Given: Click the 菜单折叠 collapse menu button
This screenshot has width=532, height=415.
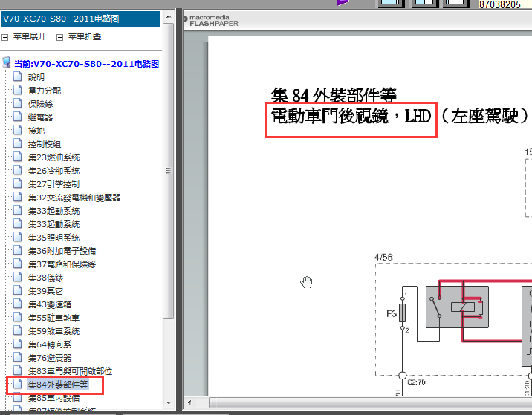Looking at the screenshot, I should pos(85,36).
